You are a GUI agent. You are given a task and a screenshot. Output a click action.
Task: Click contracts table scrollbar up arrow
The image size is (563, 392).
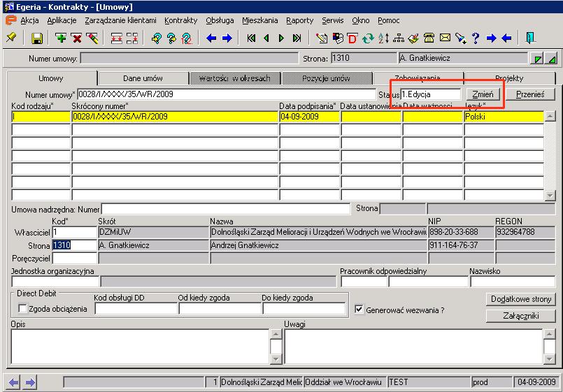point(550,116)
